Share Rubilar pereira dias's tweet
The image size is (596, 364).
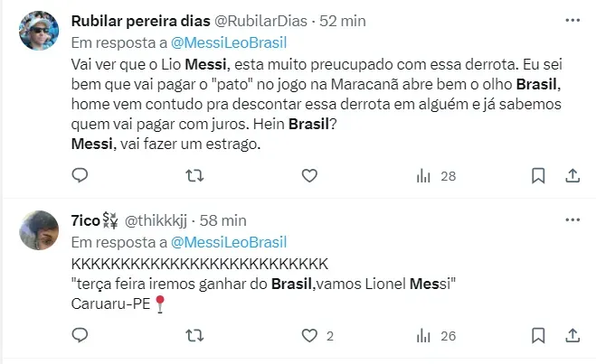tap(572, 176)
